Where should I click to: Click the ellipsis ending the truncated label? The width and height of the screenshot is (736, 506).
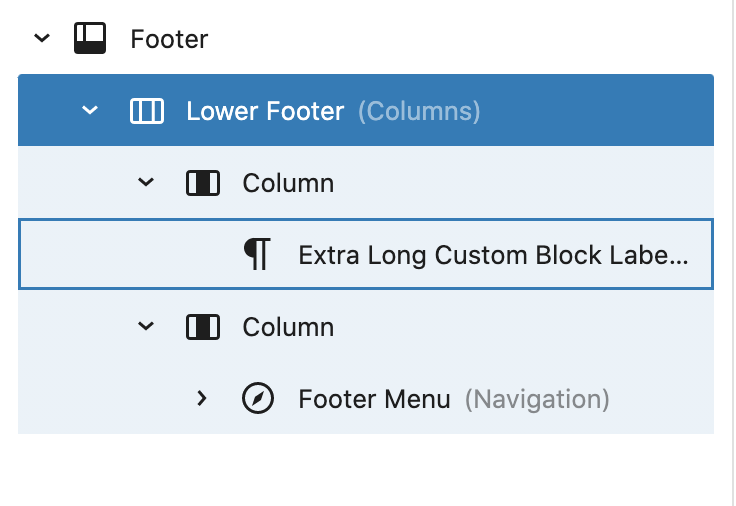point(680,259)
